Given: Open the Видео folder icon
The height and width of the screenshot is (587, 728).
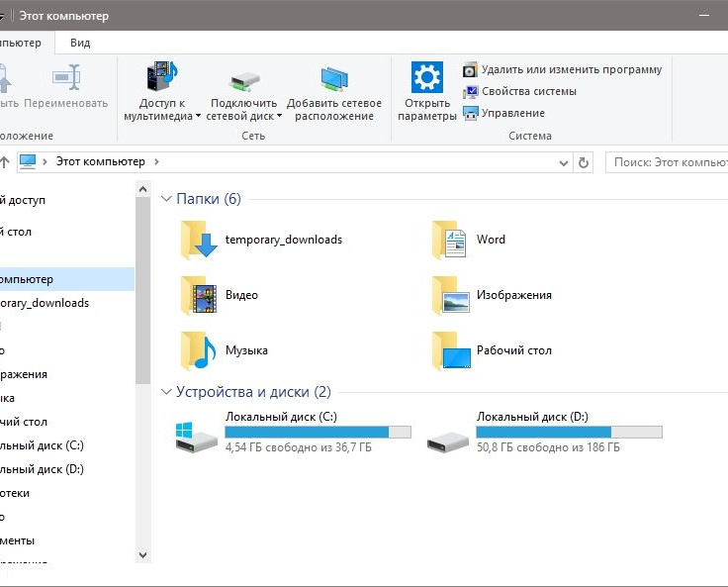Looking at the screenshot, I should (x=199, y=295).
